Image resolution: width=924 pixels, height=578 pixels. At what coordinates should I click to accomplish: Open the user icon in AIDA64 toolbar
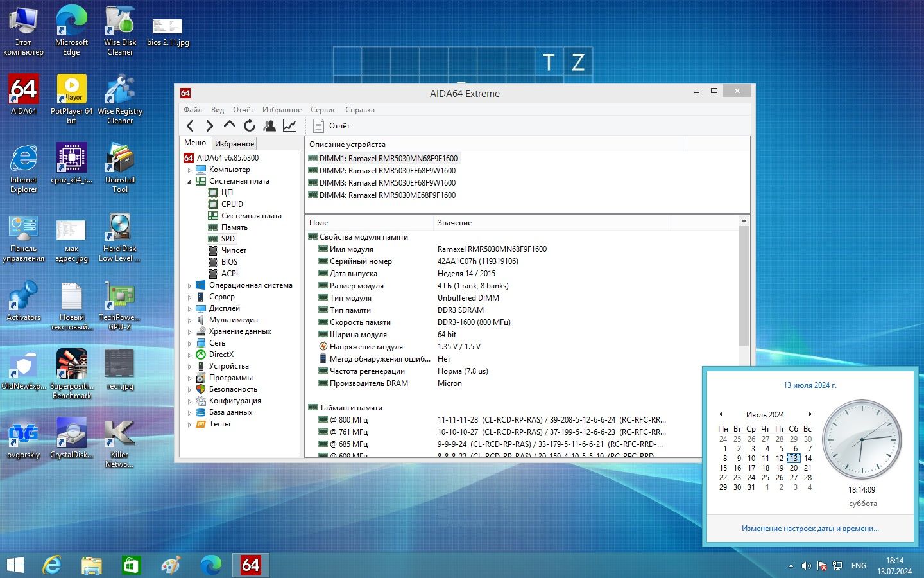[x=269, y=126]
